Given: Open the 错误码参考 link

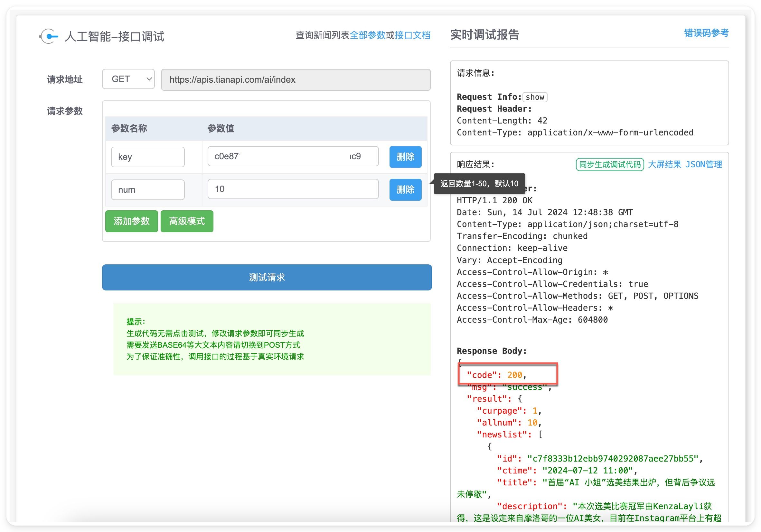Looking at the screenshot, I should tap(706, 33).
